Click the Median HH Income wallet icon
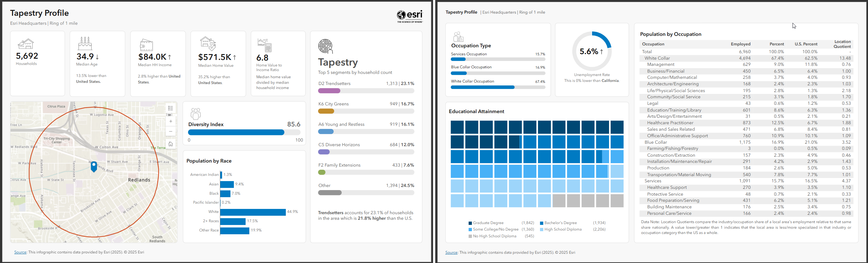The height and width of the screenshot is (263, 868). tap(146, 45)
